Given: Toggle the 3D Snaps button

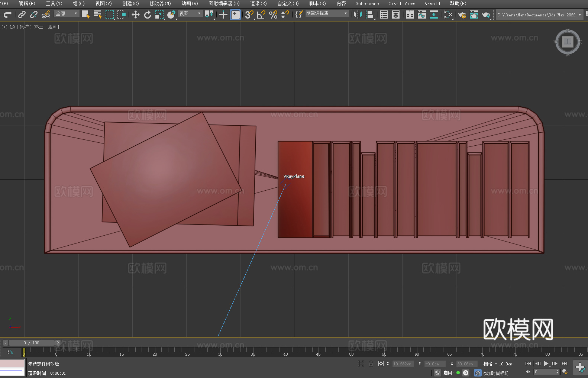Looking at the screenshot, I should click(249, 14).
